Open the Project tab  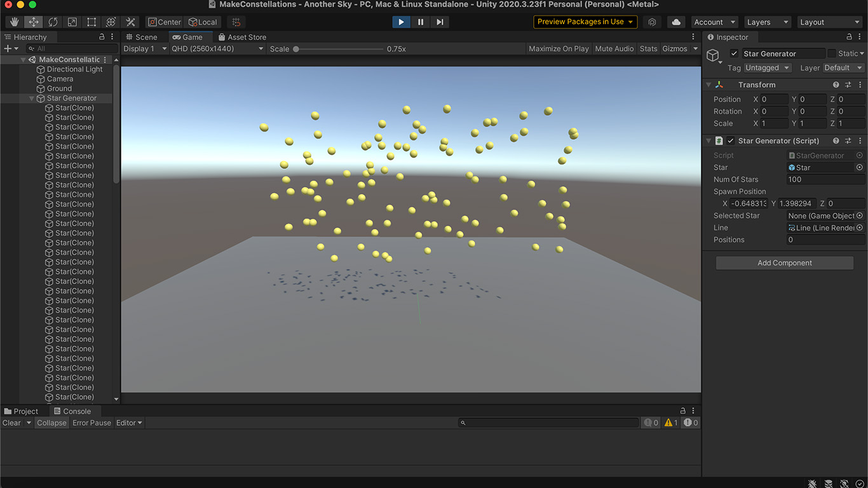tap(22, 411)
